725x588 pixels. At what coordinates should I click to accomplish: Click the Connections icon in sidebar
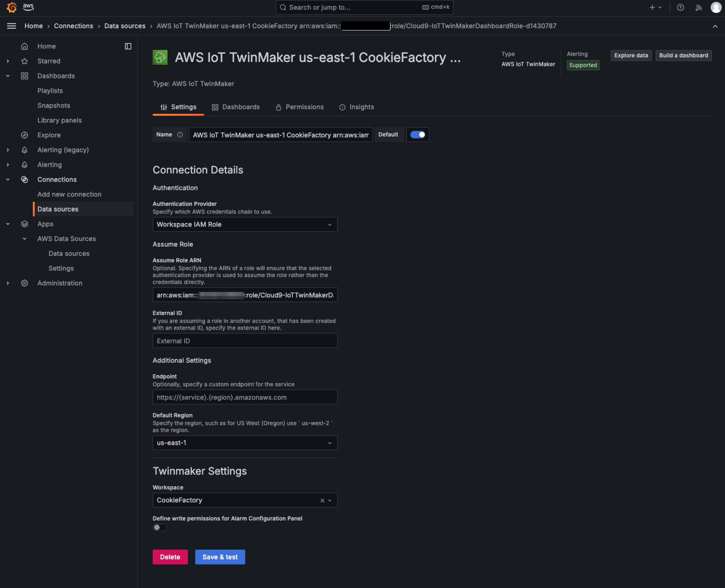tap(24, 179)
